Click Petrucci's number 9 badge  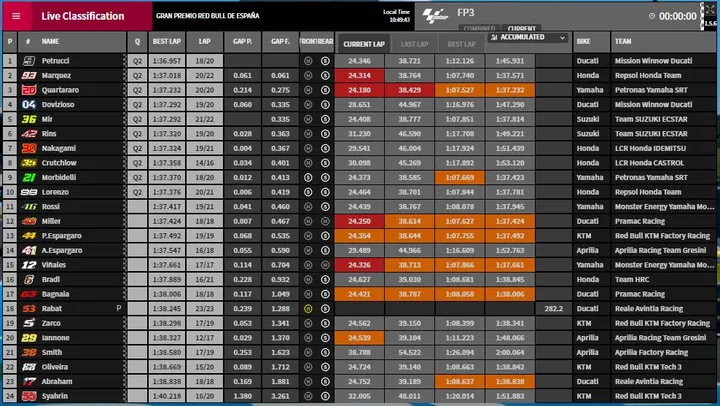tap(29, 61)
